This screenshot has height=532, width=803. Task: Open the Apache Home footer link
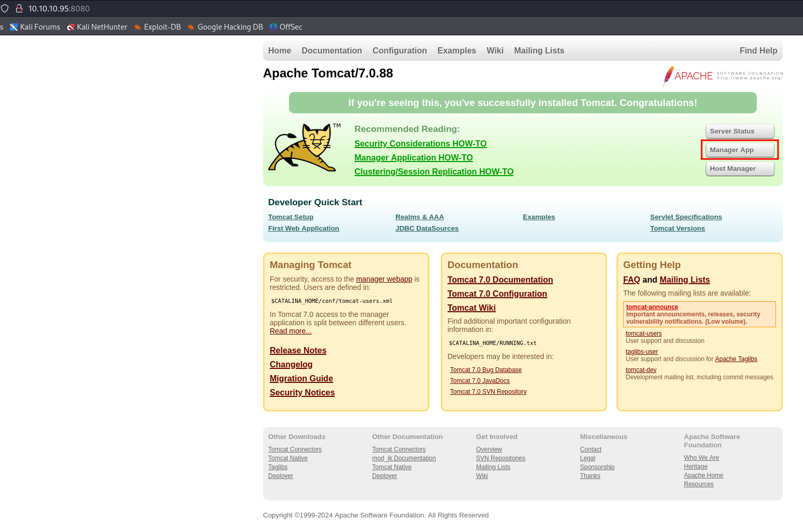[x=704, y=475]
